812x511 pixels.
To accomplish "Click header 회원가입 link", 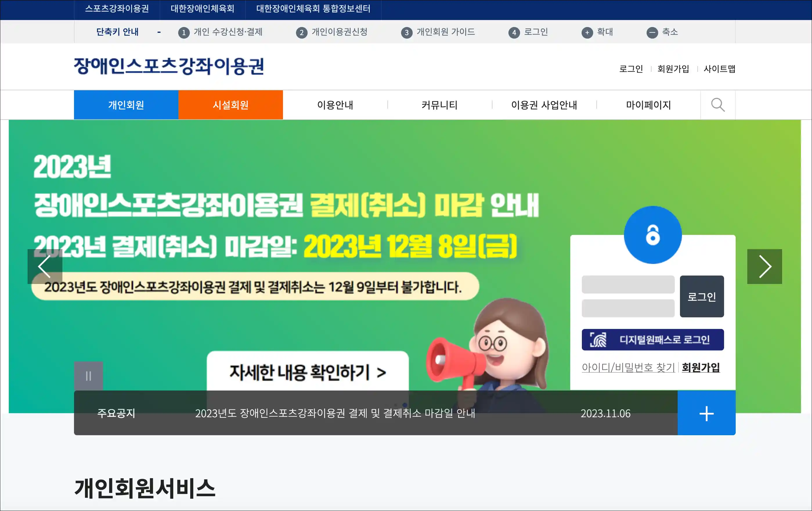I will click(673, 69).
